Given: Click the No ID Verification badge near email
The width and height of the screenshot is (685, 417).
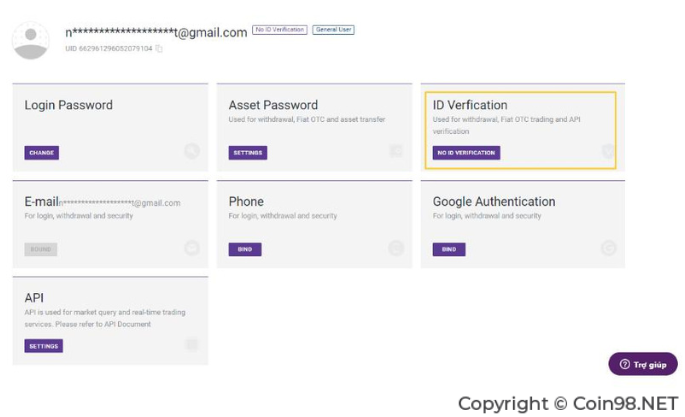Looking at the screenshot, I should pos(280,30).
